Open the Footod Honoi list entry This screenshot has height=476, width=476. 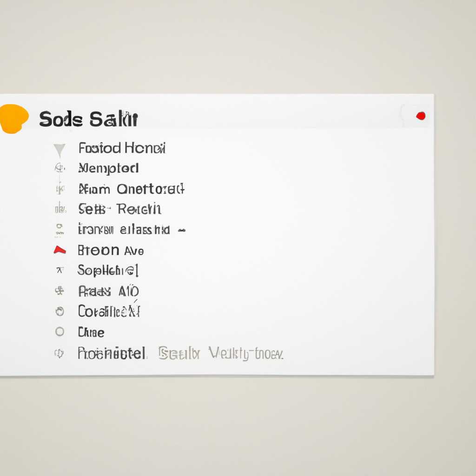(122, 148)
